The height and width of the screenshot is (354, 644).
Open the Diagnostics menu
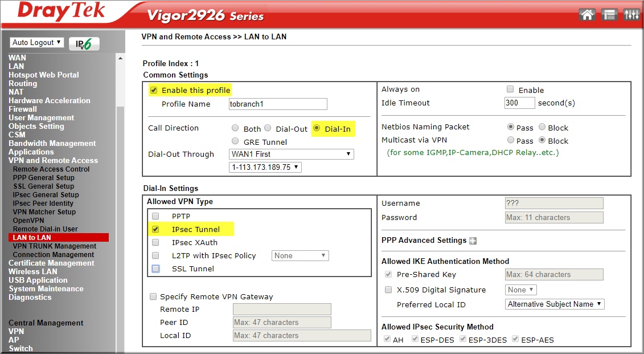click(x=30, y=297)
